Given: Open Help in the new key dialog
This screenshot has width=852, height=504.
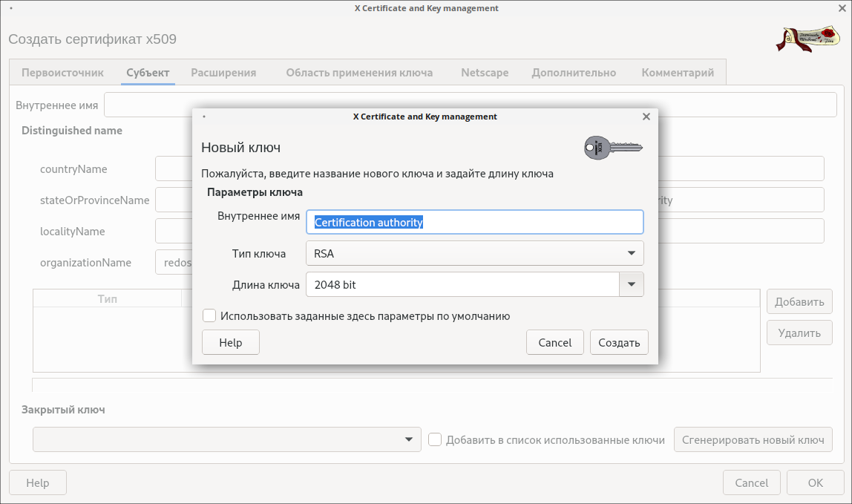Looking at the screenshot, I should 230,343.
